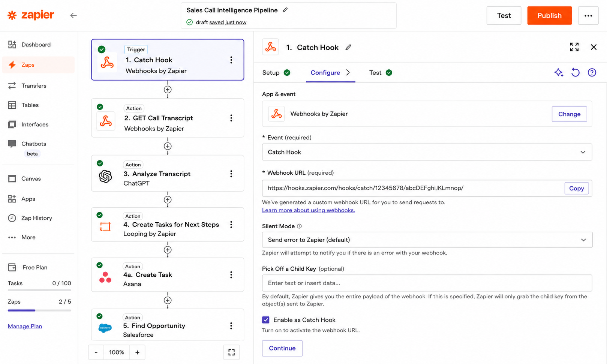The height and width of the screenshot is (364, 607).
Task: Open Dashboard from the sidebar
Action: [38, 45]
